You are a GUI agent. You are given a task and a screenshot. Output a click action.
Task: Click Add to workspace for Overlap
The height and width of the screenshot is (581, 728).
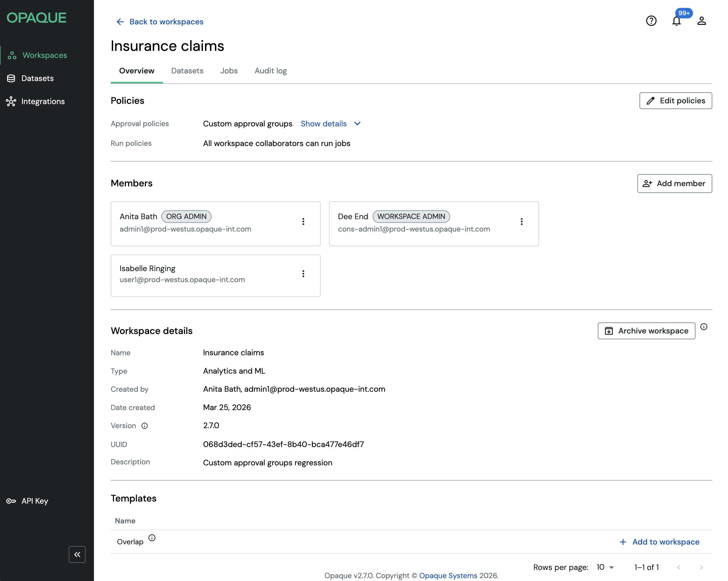pyautogui.click(x=660, y=541)
